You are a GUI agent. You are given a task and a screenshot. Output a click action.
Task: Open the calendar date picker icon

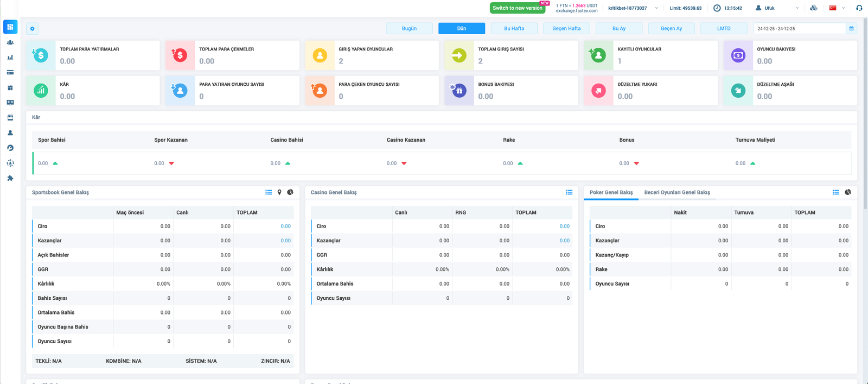(x=851, y=29)
